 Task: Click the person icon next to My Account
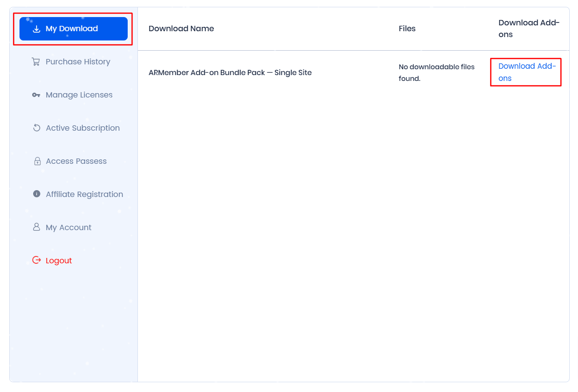(x=37, y=227)
